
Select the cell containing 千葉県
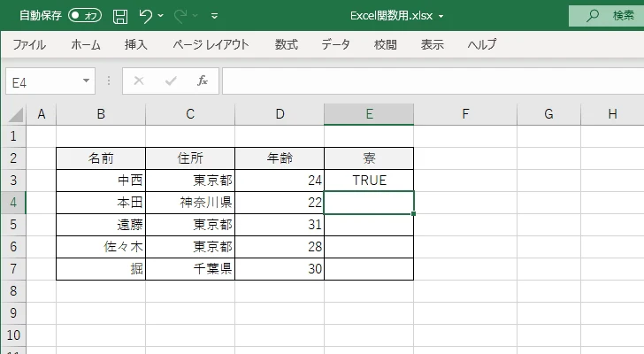(190, 269)
